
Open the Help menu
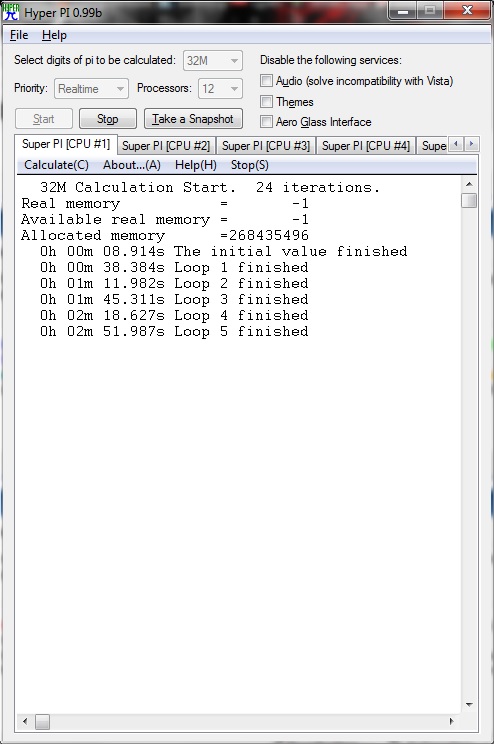coord(54,35)
